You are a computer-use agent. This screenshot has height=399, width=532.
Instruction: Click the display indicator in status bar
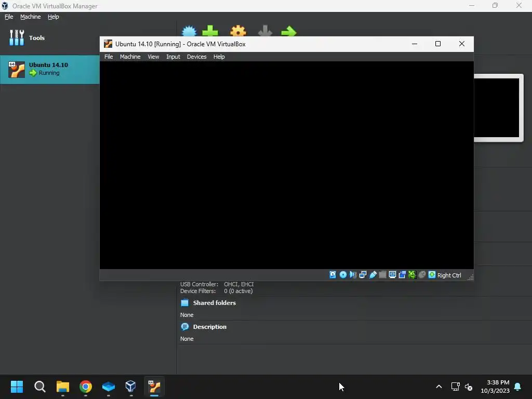pos(392,275)
